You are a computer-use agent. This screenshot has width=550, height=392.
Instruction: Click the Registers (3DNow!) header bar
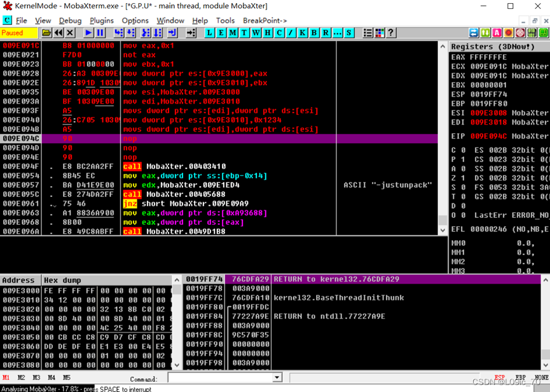tap(499, 46)
